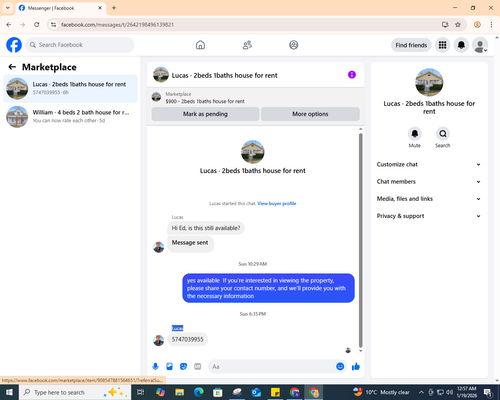Search in conversation magnifier icon
Screen dimensions: 500x400
pyautogui.click(x=443, y=134)
